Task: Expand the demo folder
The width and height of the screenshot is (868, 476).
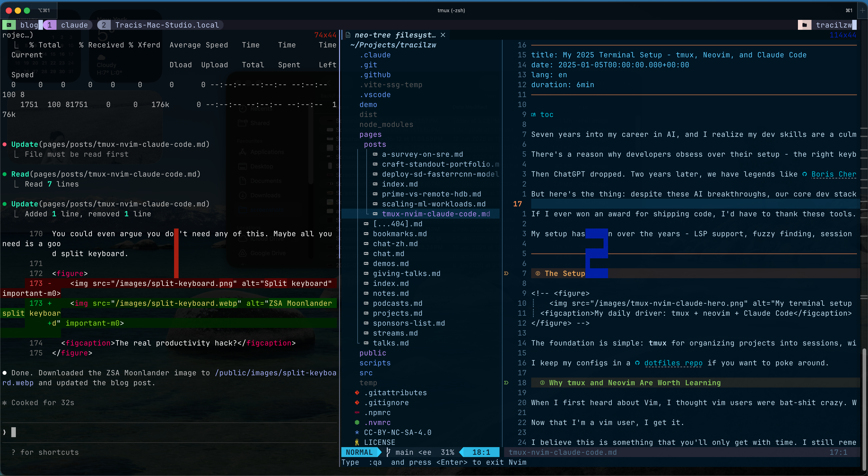Action: 368,105
